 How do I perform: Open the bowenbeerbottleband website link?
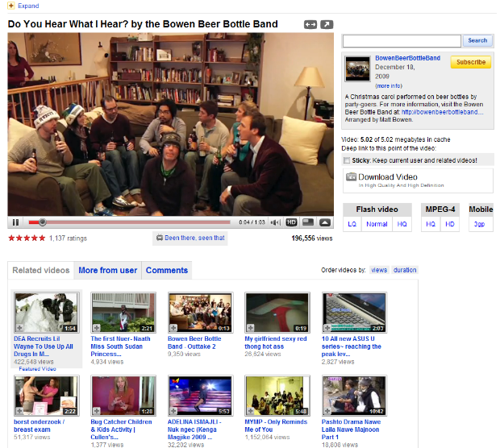click(x=442, y=112)
